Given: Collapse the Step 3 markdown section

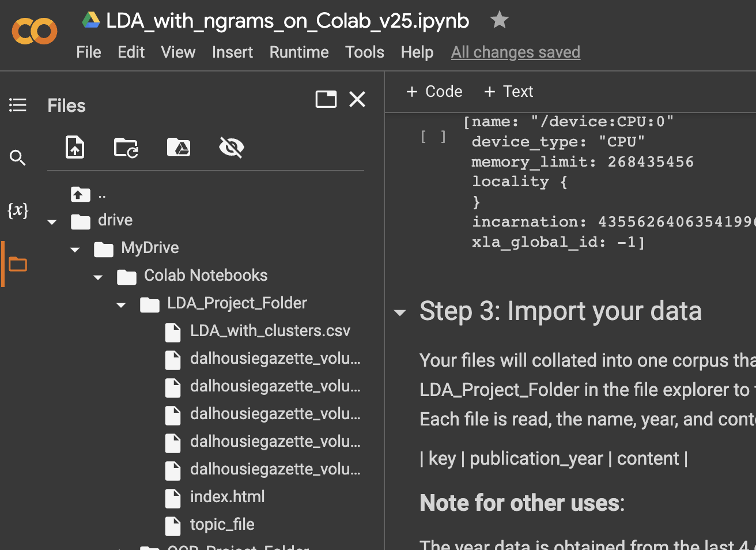Looking at the screenshot, I should 400,312.
